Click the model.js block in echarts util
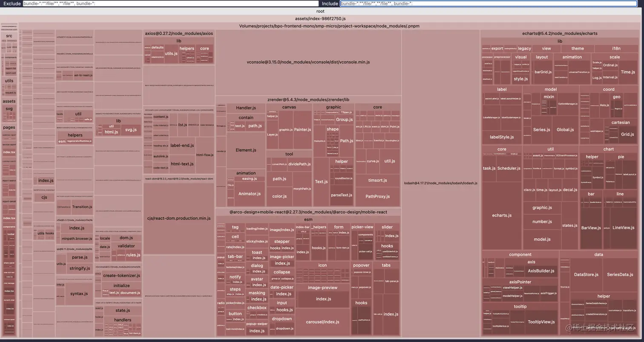Viewport: 644px width, 342px height. point(542,239)
